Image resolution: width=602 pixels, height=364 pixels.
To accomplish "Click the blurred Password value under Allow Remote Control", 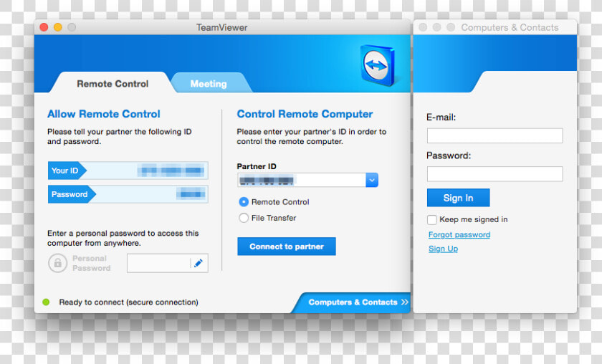I will click(x=191, y=194).
